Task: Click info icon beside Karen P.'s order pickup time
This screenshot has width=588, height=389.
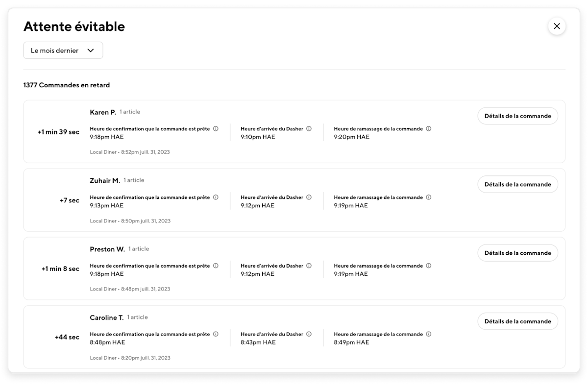Action: click(428, 129)
